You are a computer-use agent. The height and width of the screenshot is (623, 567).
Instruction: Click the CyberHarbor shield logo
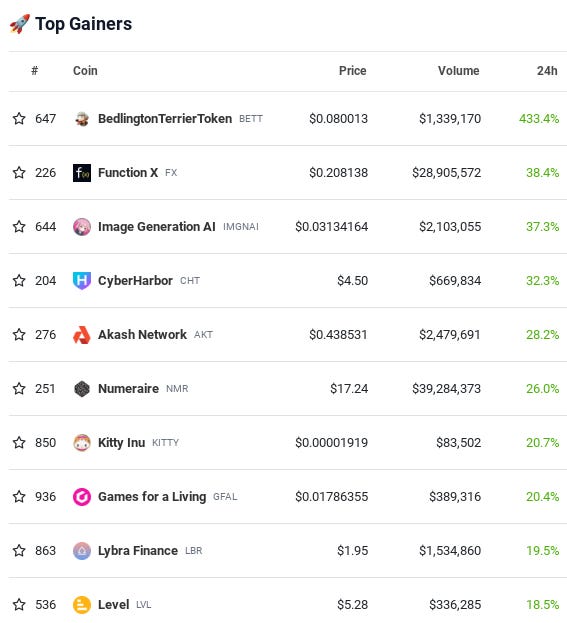(x=82, y=281)
